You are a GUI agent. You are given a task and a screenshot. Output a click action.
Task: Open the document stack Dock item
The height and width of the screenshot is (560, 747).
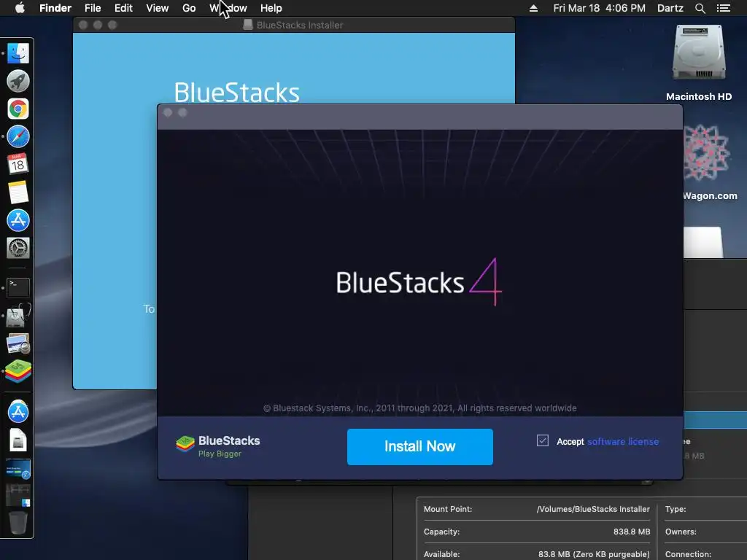[x=18, y=440]
